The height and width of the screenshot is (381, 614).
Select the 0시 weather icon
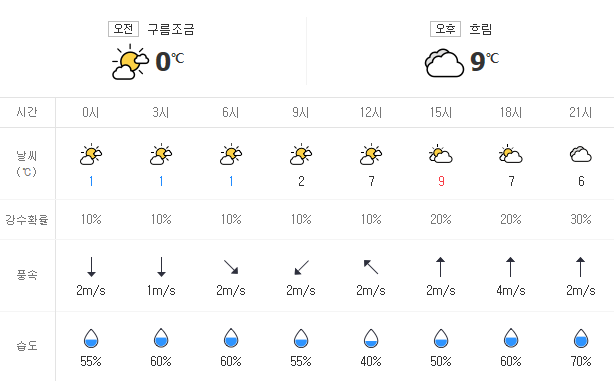coord(91,155)
